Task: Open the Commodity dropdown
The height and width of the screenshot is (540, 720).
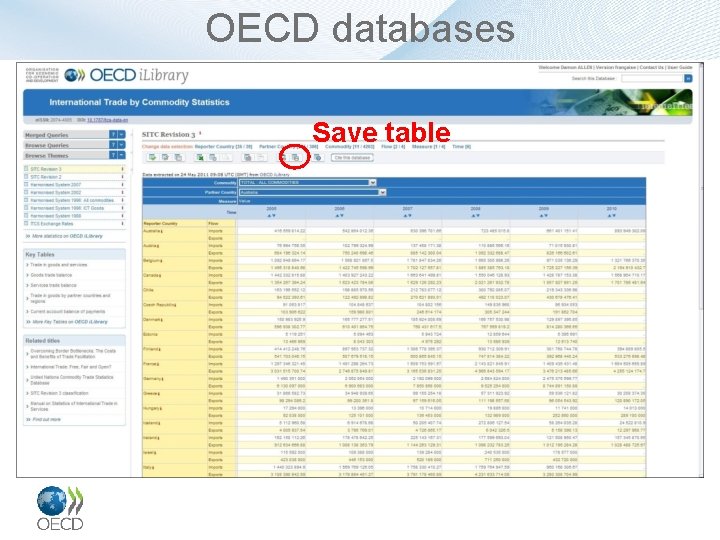Action: tap(308, 182)
